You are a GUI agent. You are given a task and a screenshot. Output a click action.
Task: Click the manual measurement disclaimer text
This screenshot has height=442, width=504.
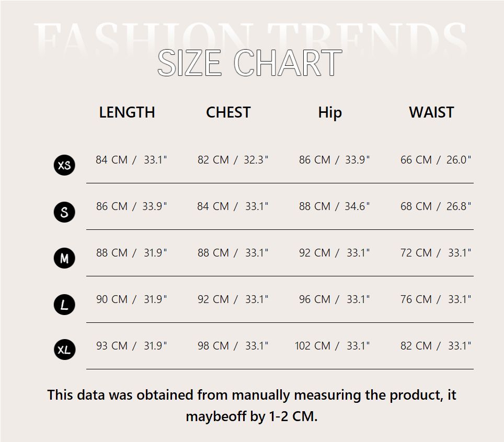pos(251,405)
